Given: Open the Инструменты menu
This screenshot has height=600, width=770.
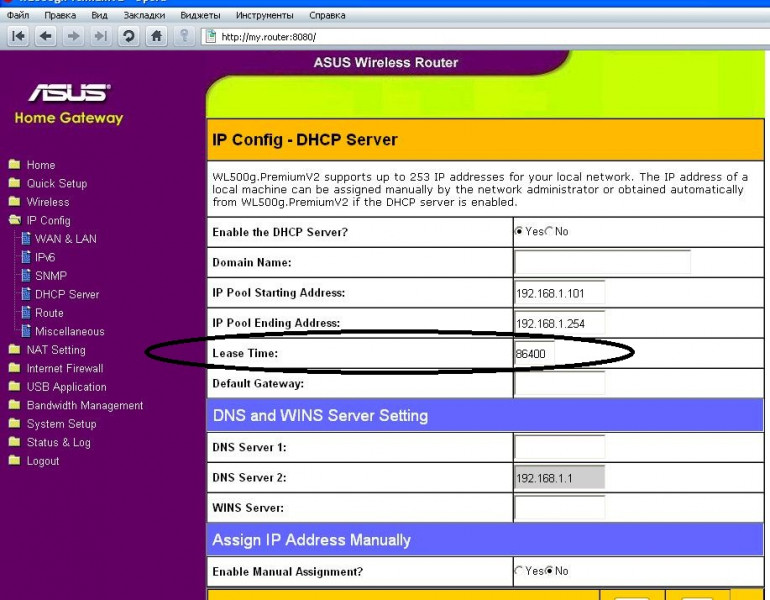Looking at the screenshot, I should (x=264, y=15).
